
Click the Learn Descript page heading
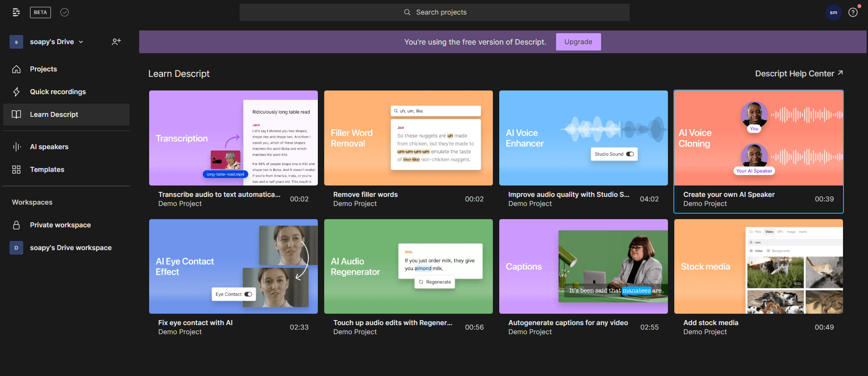point(179,74)
